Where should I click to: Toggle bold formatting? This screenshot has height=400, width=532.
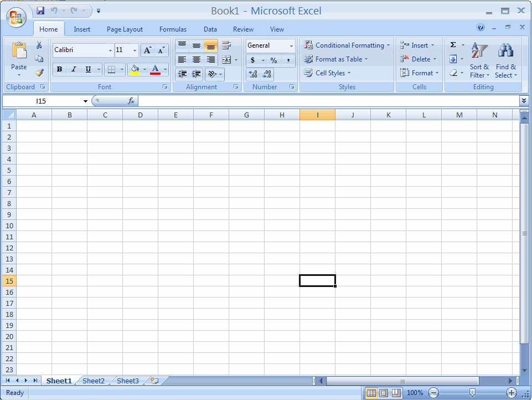tap(59, 69)
